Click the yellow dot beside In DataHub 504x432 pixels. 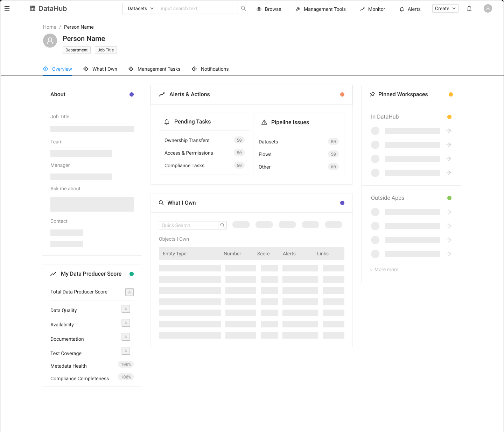pyautogui.click(x=449, y=117)
